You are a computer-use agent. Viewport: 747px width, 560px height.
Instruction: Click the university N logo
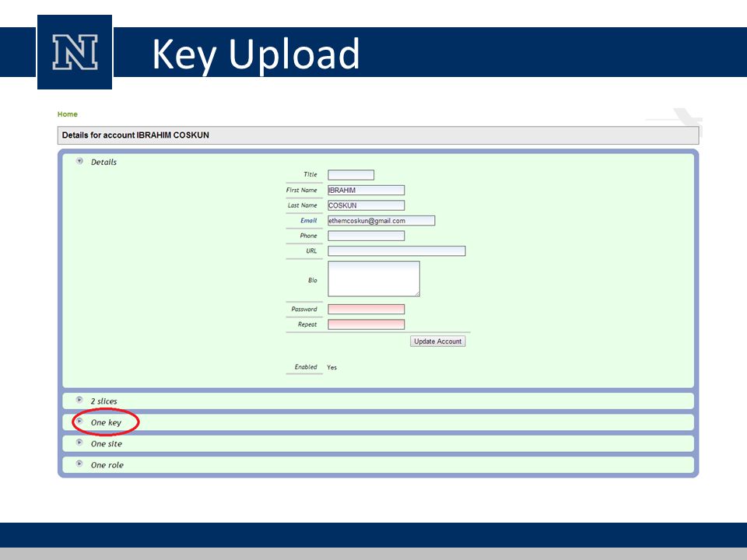click(75, 52)
